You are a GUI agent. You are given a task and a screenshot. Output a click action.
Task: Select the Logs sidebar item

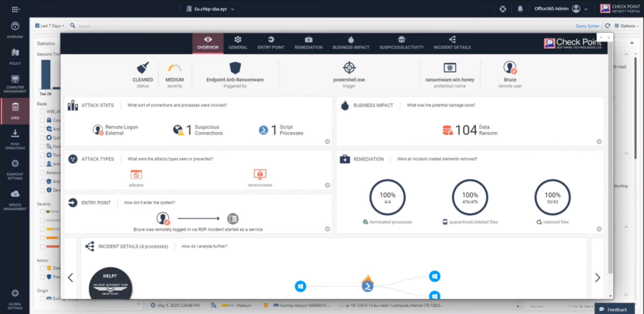click(x=15, y=111)
